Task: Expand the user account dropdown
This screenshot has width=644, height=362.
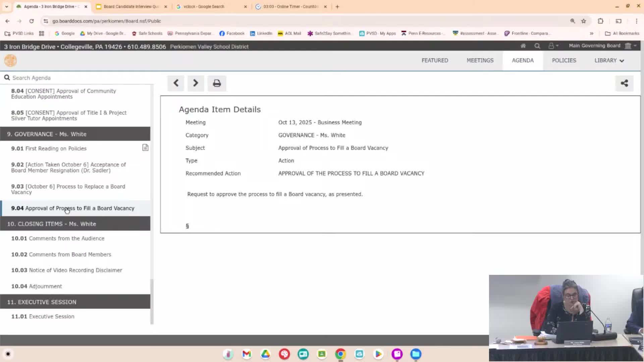Action: click(553, 46)
